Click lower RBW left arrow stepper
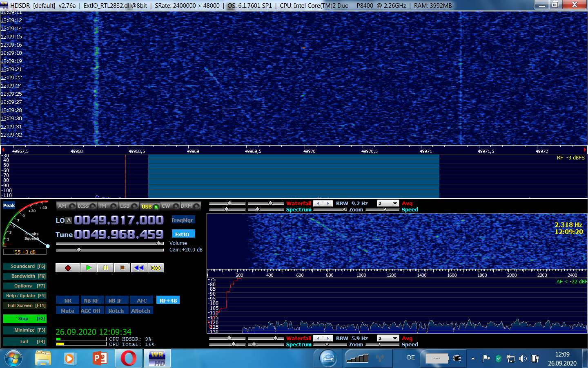 click(318, 338)
